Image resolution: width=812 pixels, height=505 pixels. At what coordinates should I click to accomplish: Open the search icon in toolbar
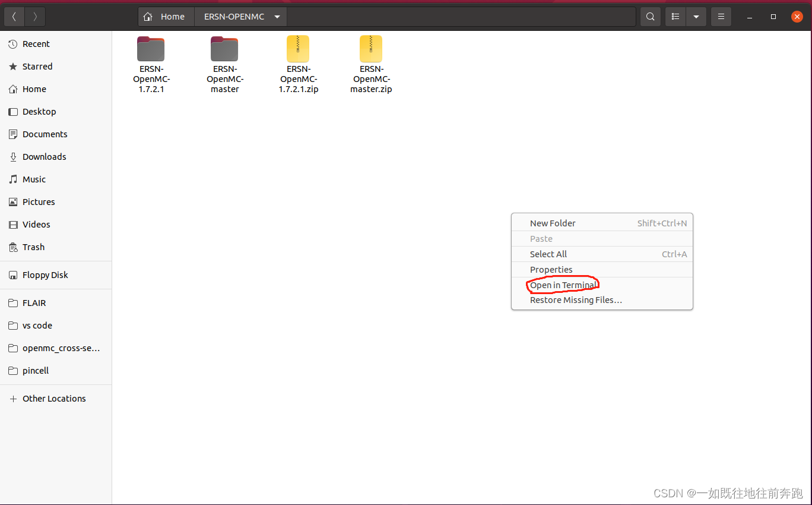tap(650, 16)
